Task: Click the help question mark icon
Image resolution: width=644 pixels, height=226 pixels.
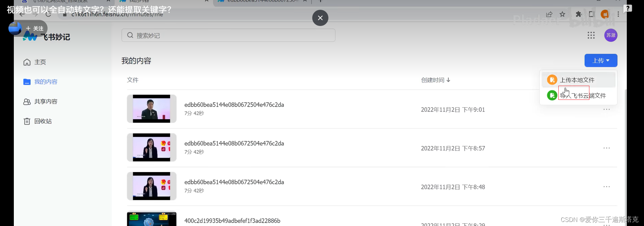Action: pos(628,8)
